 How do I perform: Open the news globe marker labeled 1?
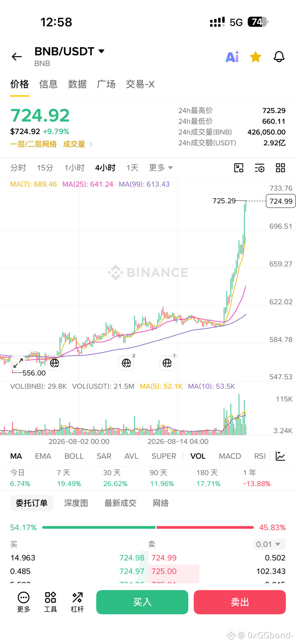167,363
